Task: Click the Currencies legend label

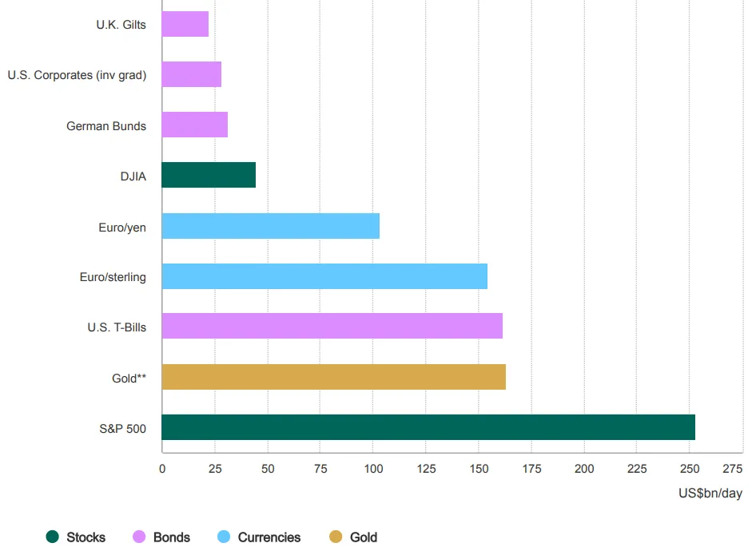Action: (x=269, y=537)
